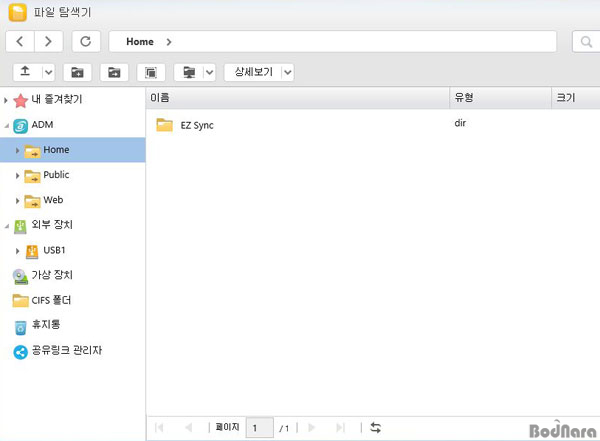
Task: Expand the breadcrumb arrow after Home
Action: pos(169,42)
